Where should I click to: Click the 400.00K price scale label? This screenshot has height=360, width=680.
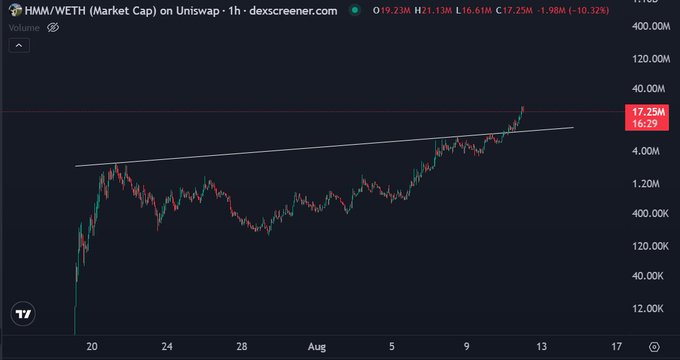650,213
